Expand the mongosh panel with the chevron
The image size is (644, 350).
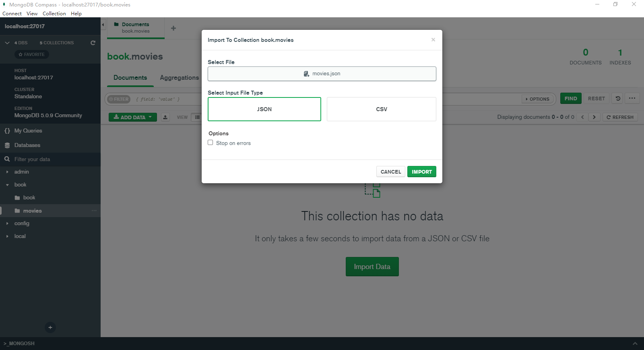tap(635, 344)
